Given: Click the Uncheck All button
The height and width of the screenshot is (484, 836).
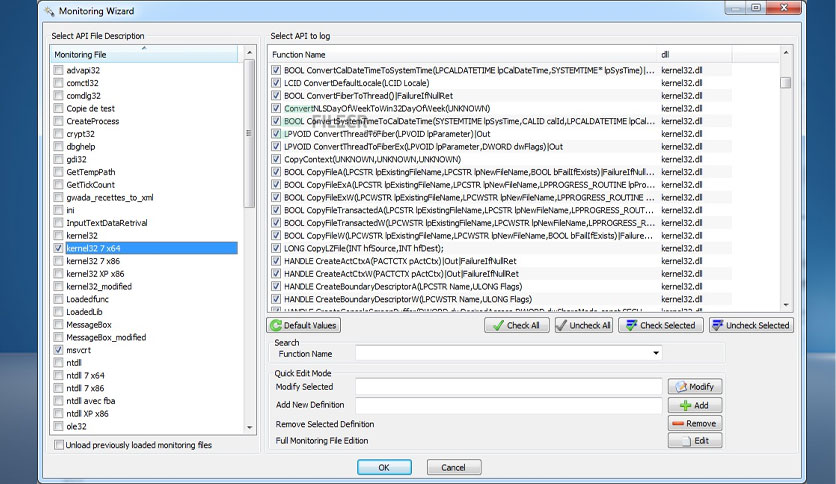Looking at the screenshot, I should [584, 325].
